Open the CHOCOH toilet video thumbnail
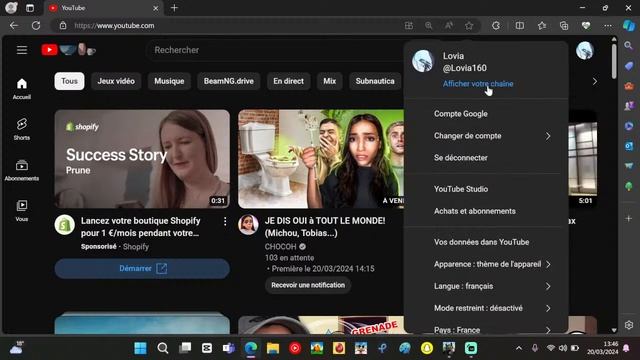Image resolution: width=640 pixels, height=360 pixels. (x=321, y=159)
